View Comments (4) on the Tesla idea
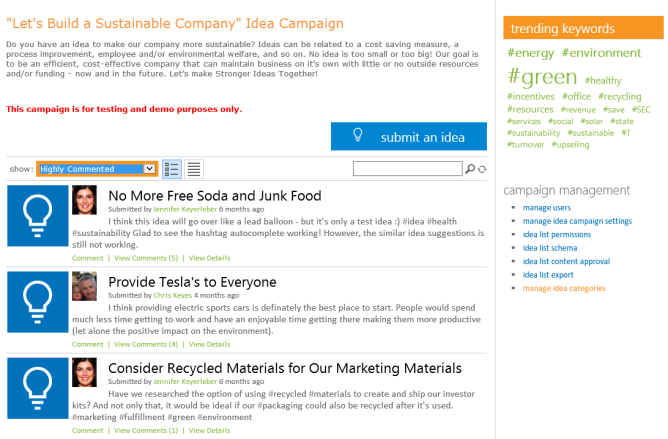Viewport: 668px width, 439px height. 146,344
